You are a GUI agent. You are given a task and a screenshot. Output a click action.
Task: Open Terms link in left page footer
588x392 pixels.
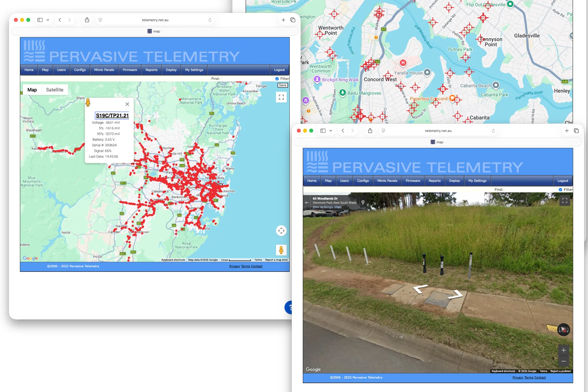[x=245, y=266]
